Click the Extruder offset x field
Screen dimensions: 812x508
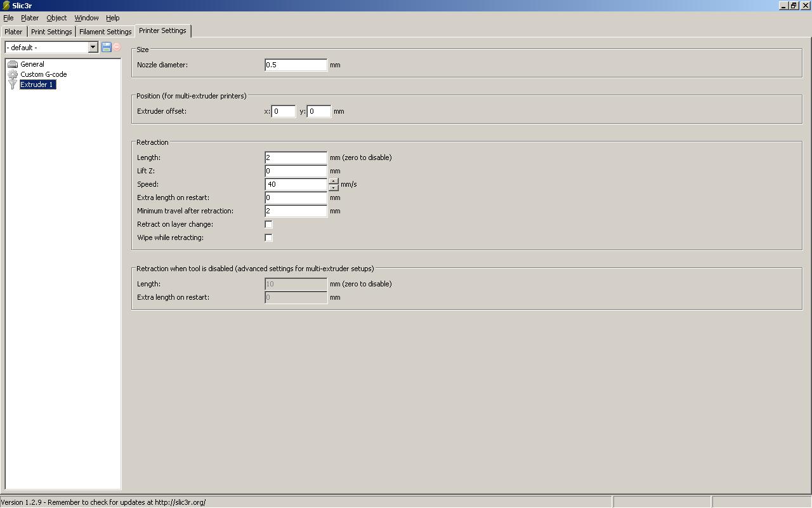pos(284,111)
